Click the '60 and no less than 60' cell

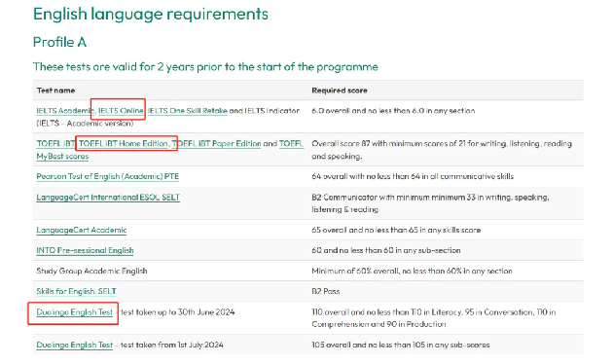point(386,250)
